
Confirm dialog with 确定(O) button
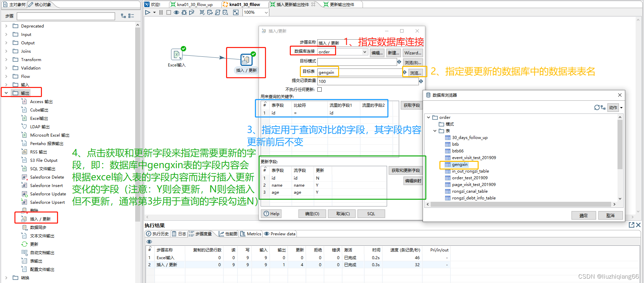pos(312,214)
